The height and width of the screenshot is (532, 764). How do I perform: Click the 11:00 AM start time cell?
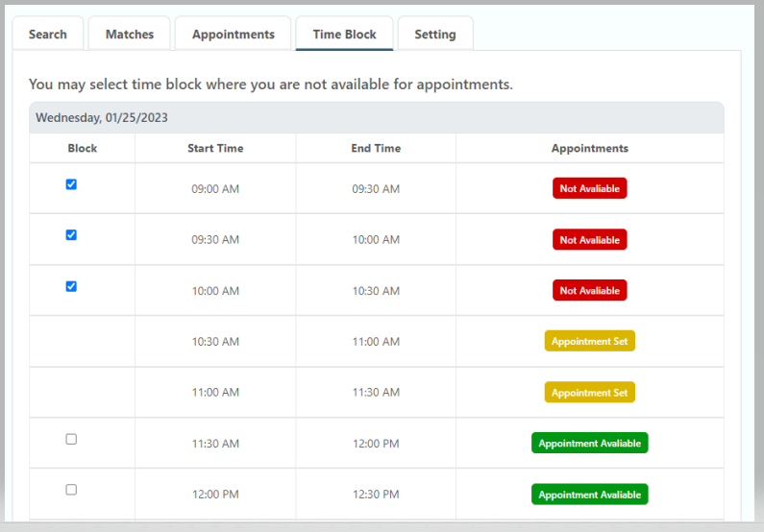coord(215,393)
